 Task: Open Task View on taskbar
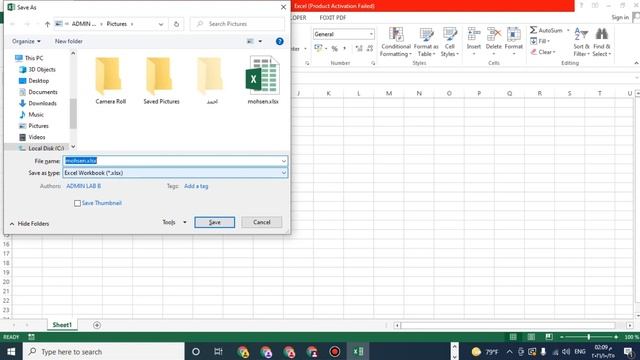click(218, 351)
